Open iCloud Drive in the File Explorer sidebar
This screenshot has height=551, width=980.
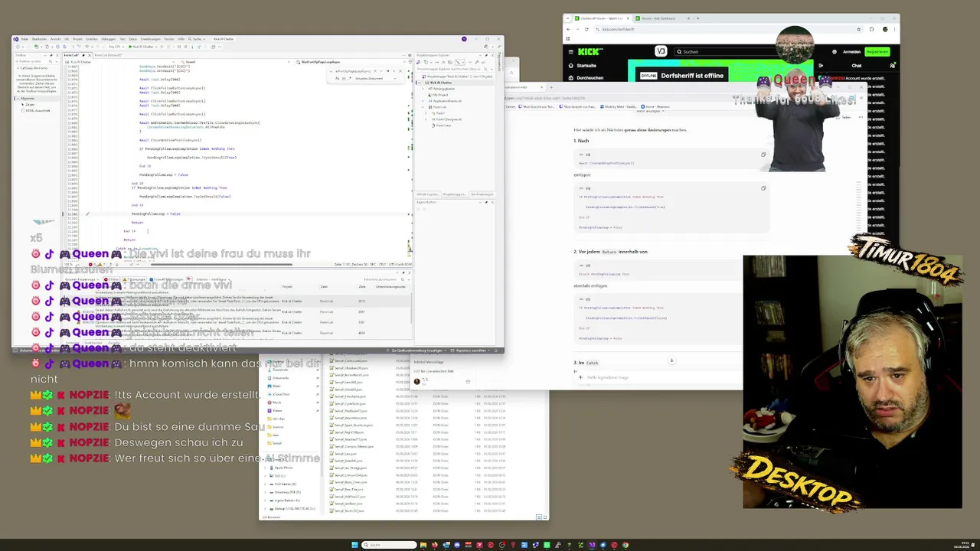tap(281, 394)
